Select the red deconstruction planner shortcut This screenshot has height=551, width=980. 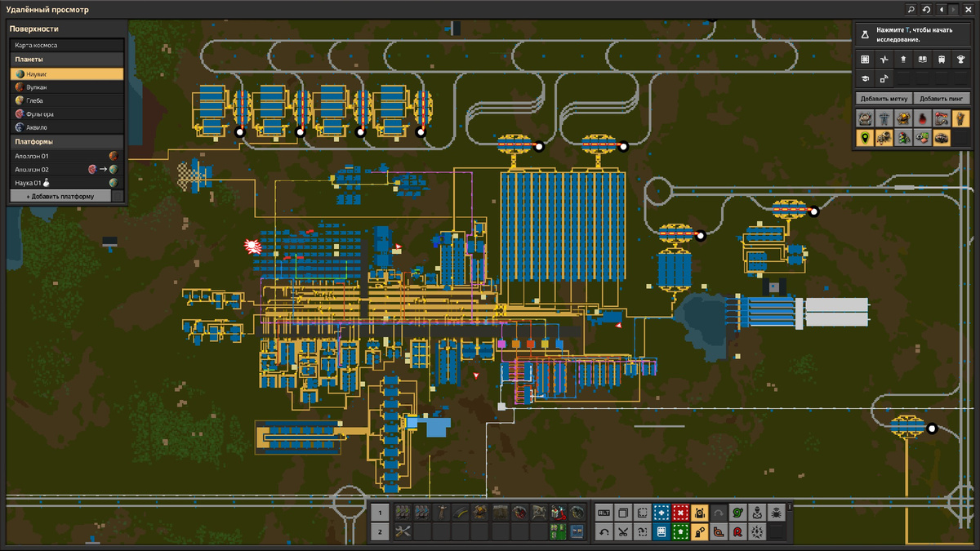pos(681,513)
